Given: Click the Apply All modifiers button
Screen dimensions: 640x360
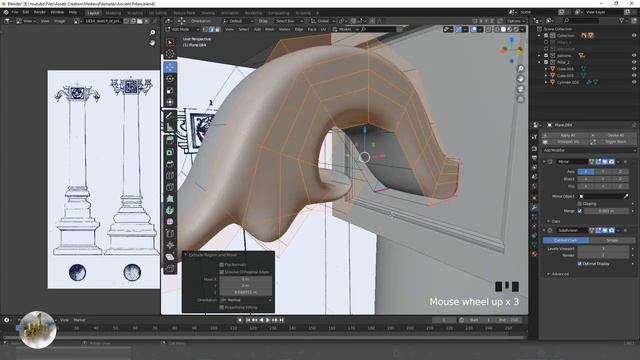Looking at the screenshot, I should (x=566, y=135).
